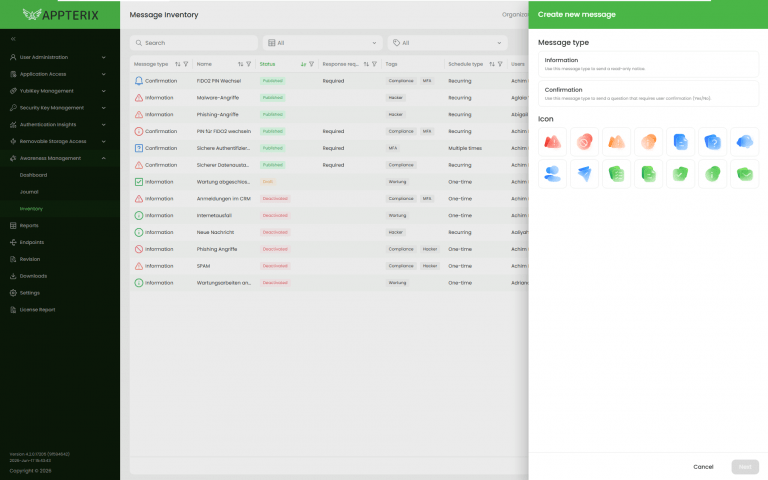The height and width of the screenshot is (480, 768).
Task: Sort the table by Name column
Action: [240, 64]
